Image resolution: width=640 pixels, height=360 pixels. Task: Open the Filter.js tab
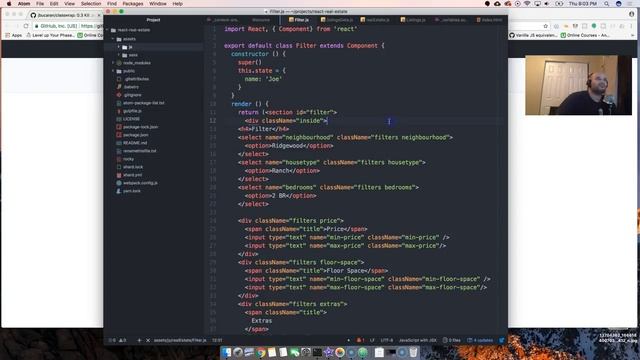298,20
